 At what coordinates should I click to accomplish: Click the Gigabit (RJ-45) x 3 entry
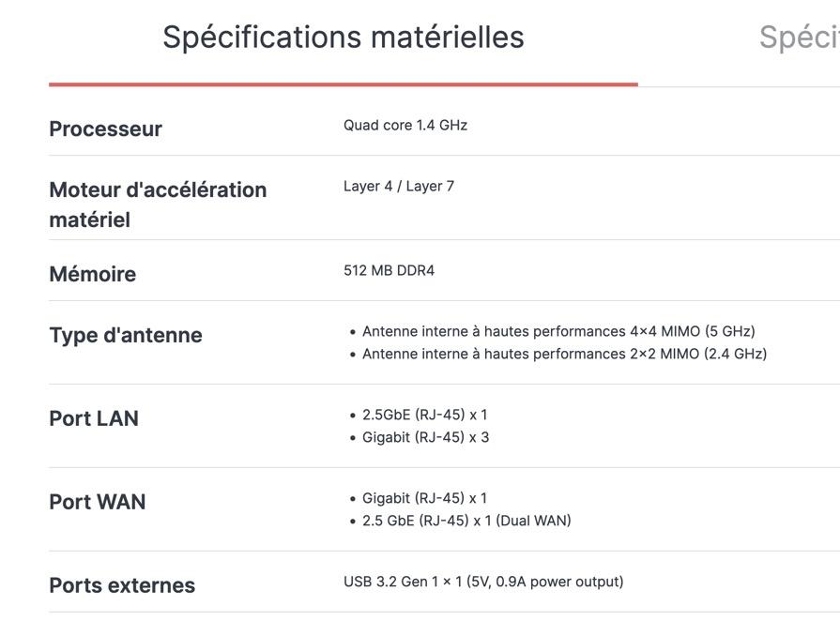(425, 438)
